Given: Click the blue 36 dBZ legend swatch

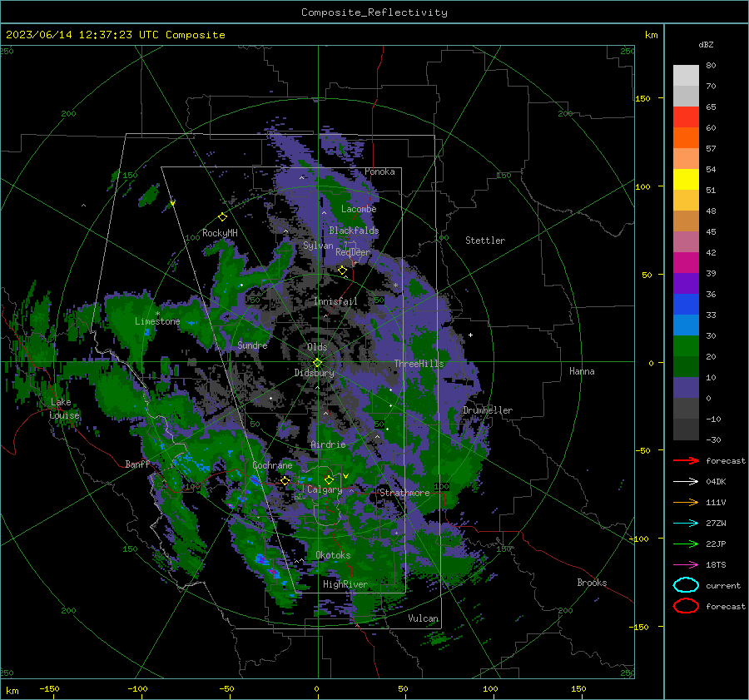Looking at the screenshot, I should click(686, 304).
